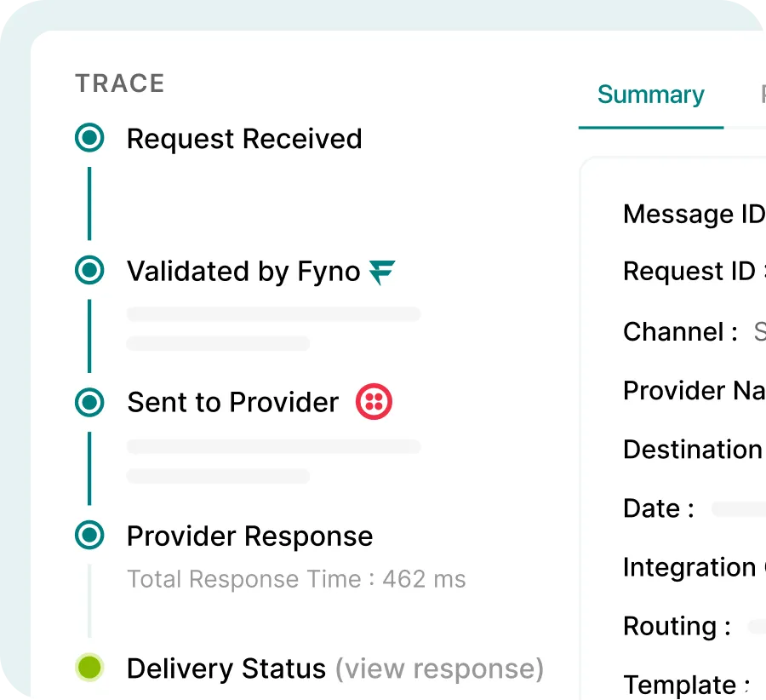Click Total Response Time 462 ms text
Viewport: 766px width, 700px height.
(x=296, y=579)
